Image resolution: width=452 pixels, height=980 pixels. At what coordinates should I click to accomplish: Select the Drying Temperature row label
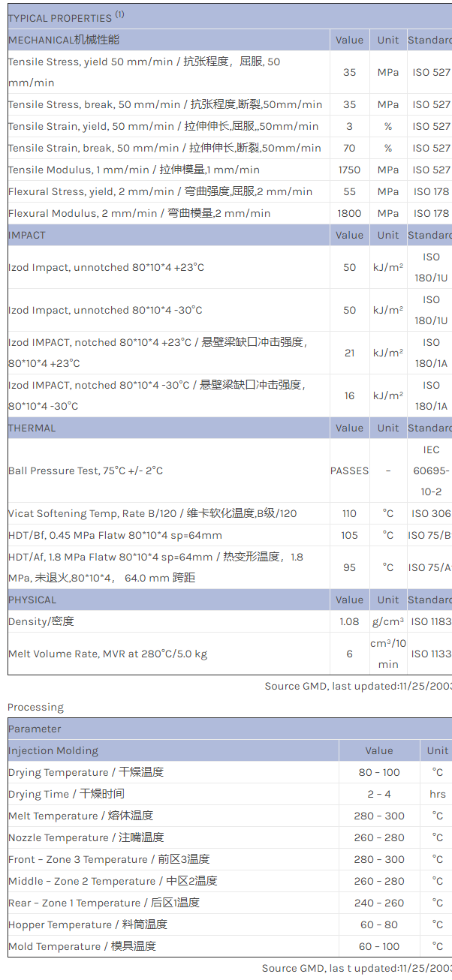pos(86,772)
